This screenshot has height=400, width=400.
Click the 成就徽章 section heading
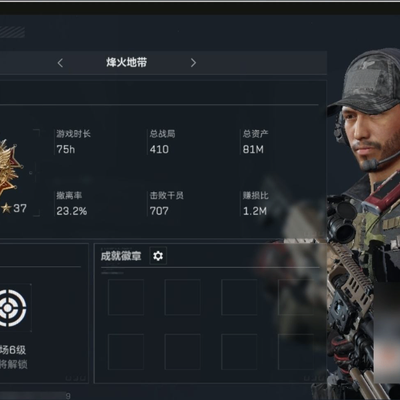coord(121,256)
